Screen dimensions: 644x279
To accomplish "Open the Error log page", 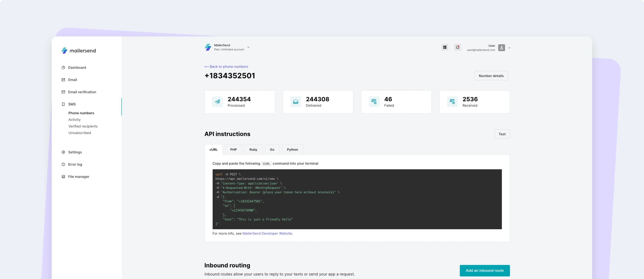I will pos(75,164).
